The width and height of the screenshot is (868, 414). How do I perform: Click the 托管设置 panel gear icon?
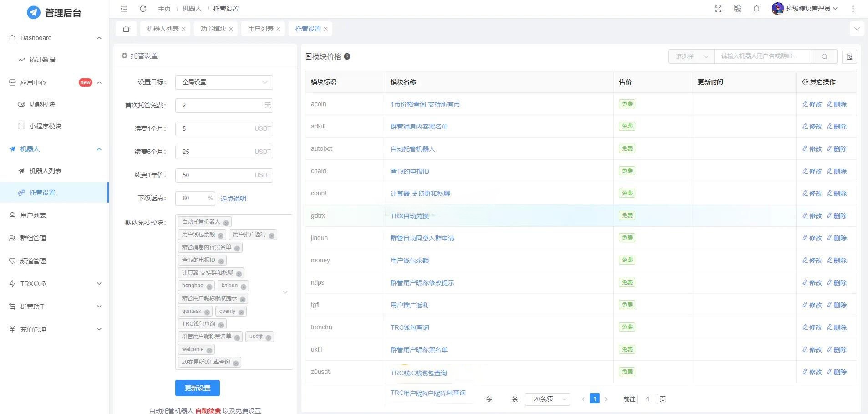pyautogui.click(x=124, y=56)
